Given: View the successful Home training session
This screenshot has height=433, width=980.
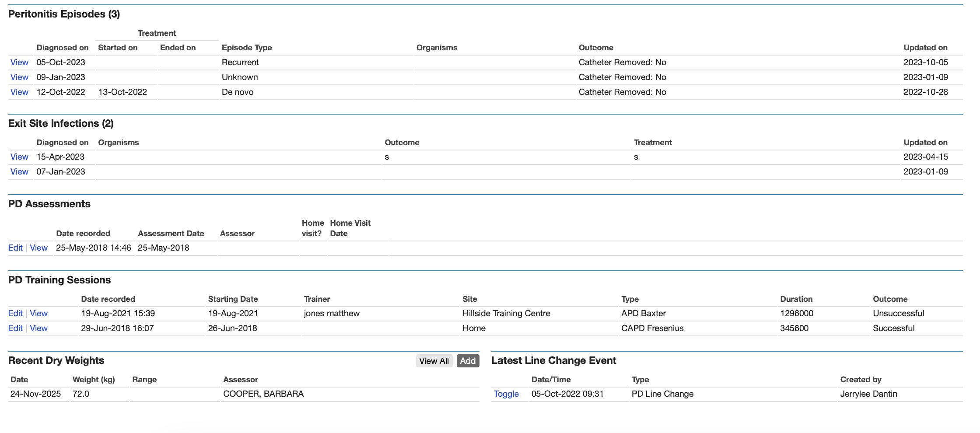Looking at the screenshot, I should click(x=38, y=328).
